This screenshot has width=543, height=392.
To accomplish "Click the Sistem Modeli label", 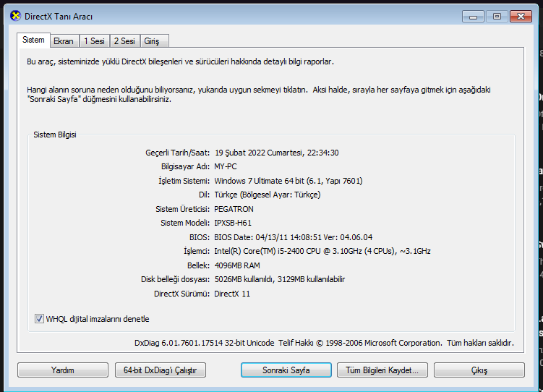I will point(185,223).
